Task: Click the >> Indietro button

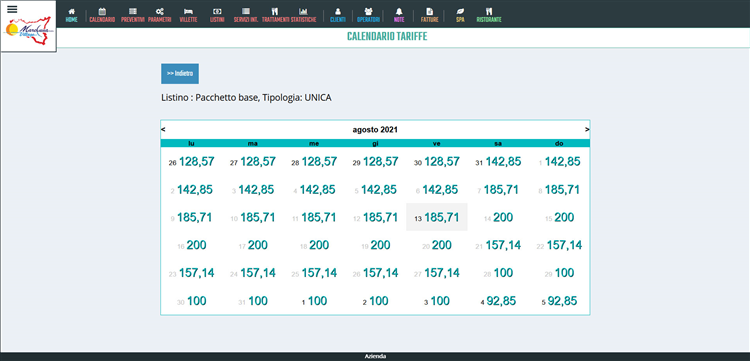Action: 180,74
